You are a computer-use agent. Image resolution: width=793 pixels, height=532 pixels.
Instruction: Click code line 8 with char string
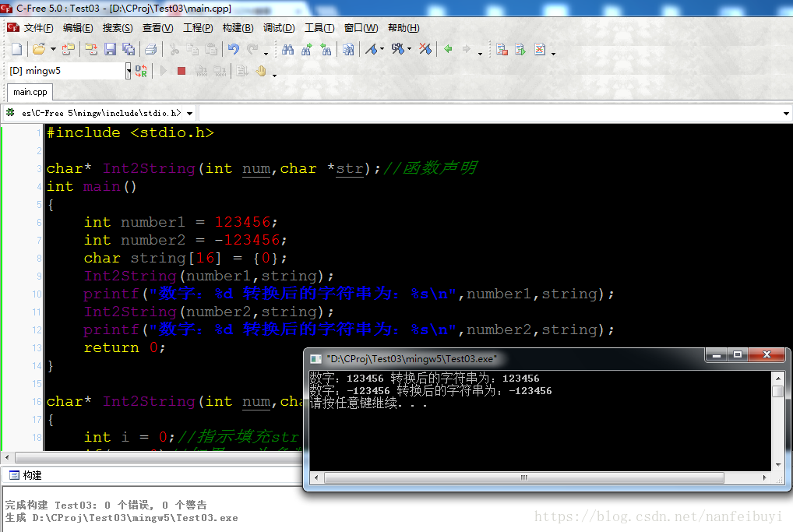pyautogui.click(x=185, y=258)
